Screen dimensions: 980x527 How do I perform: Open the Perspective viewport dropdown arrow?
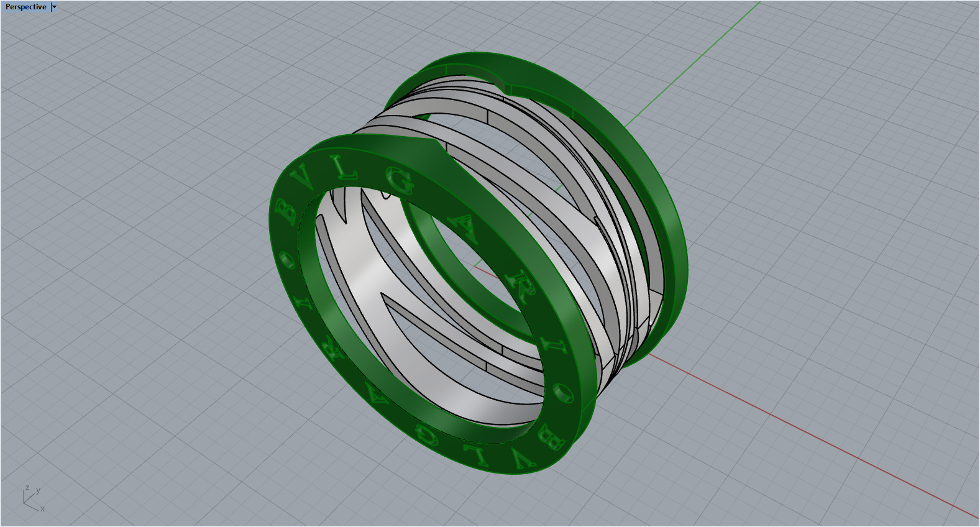(54, 7)
